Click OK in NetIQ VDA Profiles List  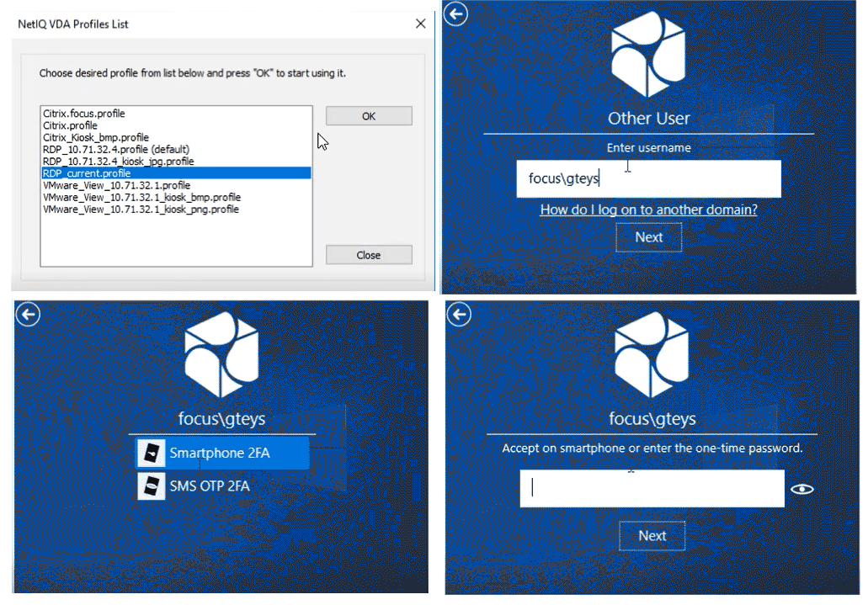click(369, 116)
